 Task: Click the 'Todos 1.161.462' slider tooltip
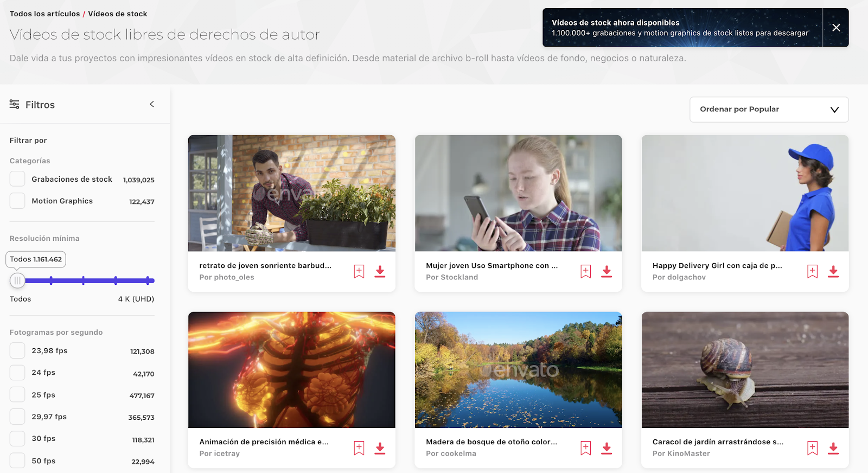(x=36, y=259)
